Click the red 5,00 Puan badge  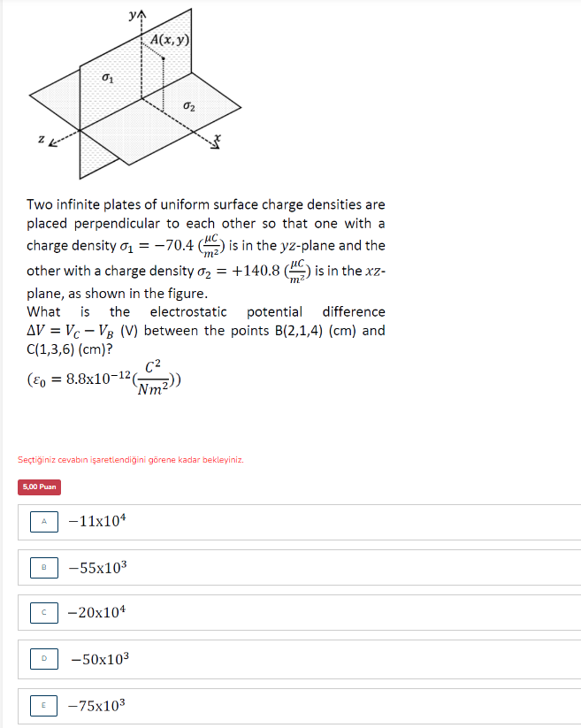37,487
